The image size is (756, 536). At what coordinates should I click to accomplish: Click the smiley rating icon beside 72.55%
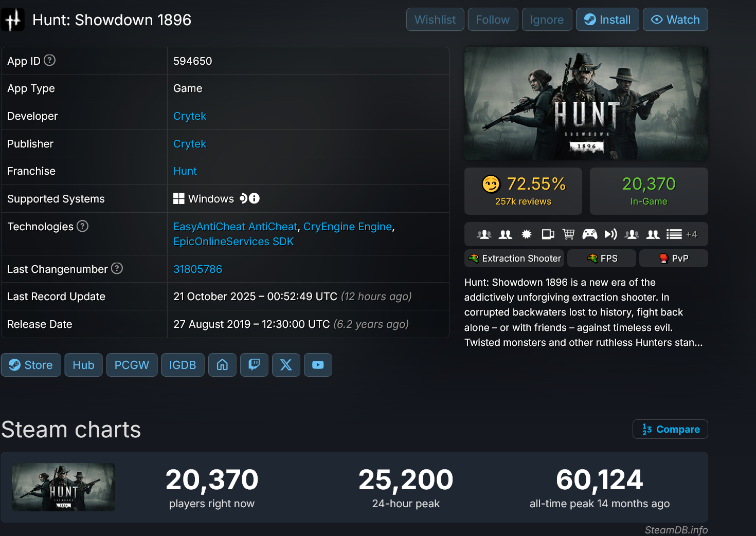(x=491, y=184)
